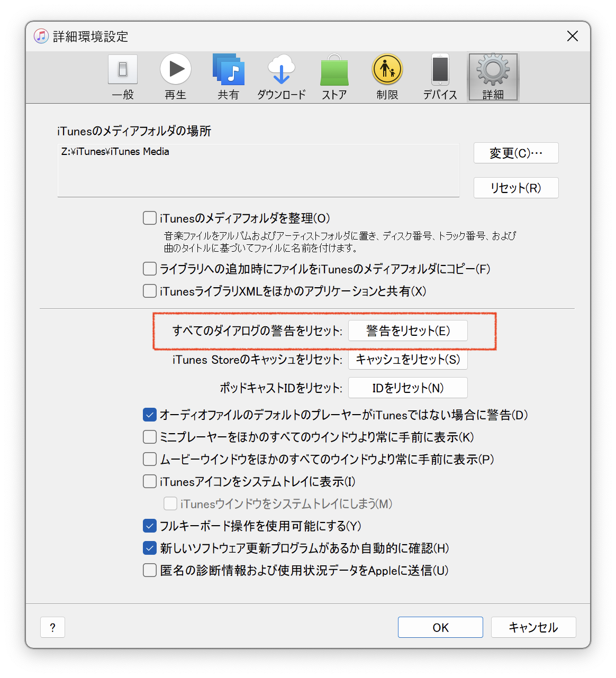This screenshot has width=616, height=678.
Task: Click the すべてのダイアログの警告をリセット label
Action: pyautogui.click(x=258, y=331)
